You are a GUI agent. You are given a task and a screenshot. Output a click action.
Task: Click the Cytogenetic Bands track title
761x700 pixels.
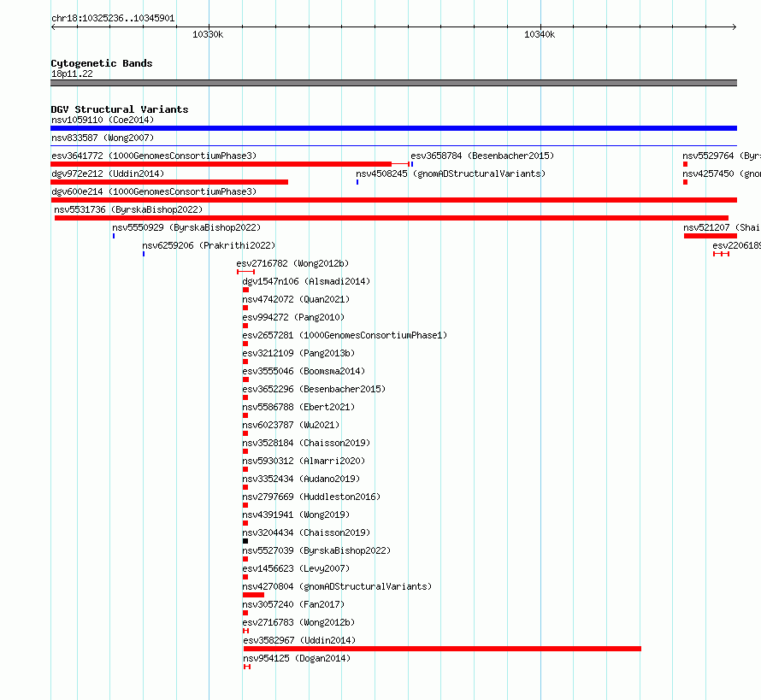pyautogui.click(x=102, y=63)
